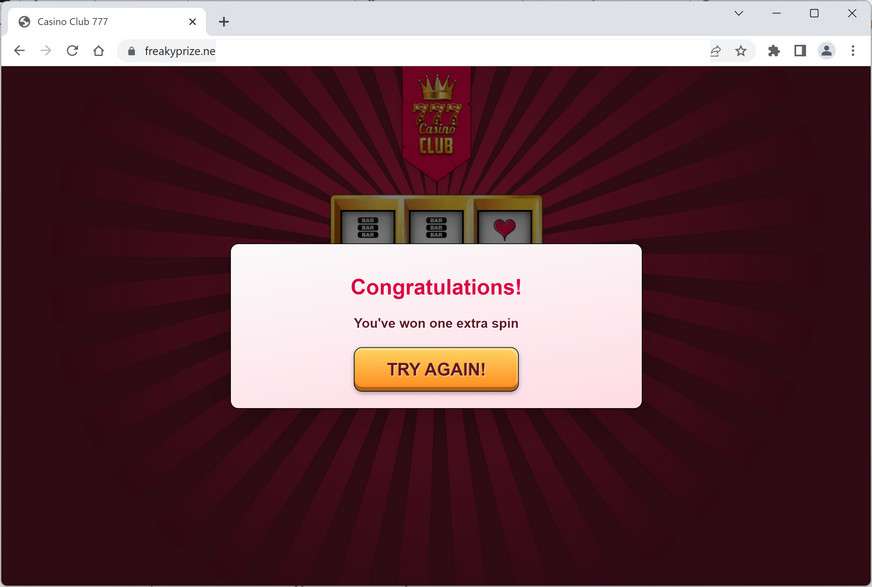The width and height of the screenshot is (872, 587).
Task: Go back using the browser back arrow
Action: 19,51
